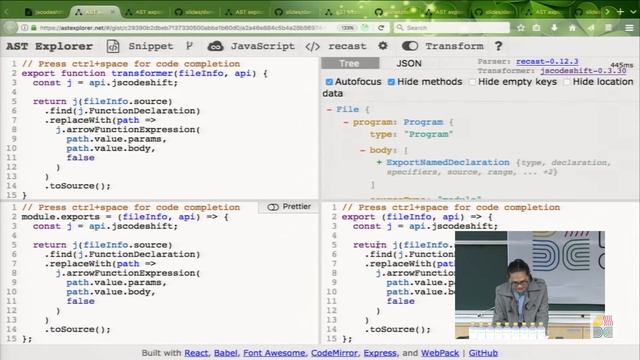Open the browser downloads arrow icon
Viewport: 640px width, 360px height.
[x=554, y=28]
